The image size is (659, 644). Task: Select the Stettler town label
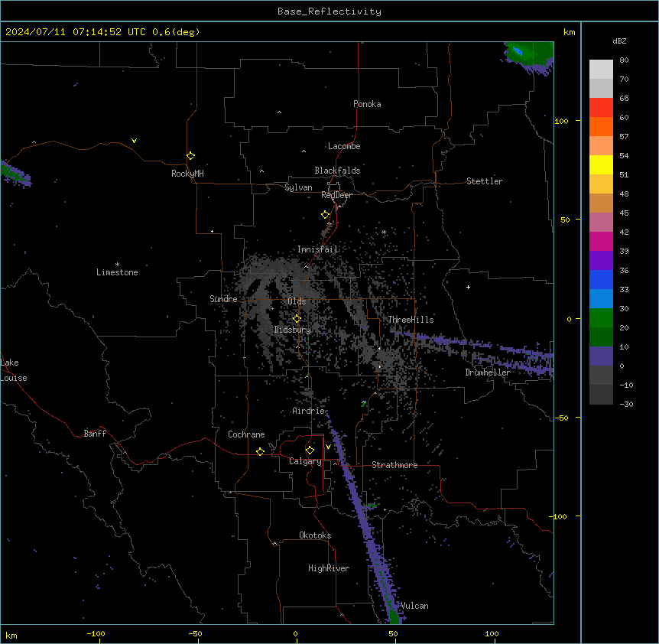click(x=484, y=181)
